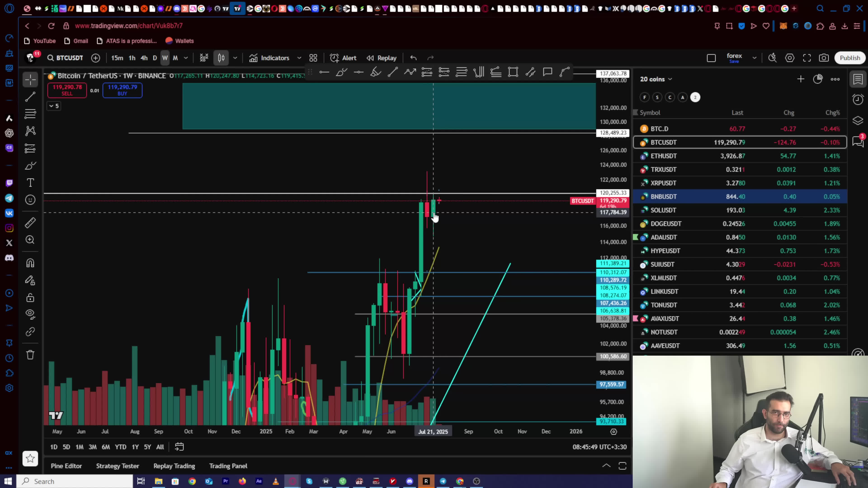The height and width of the screenshot is (488, 868).
Task: Select ETHUSDT in the watchlist
Action: click(740, 156)
